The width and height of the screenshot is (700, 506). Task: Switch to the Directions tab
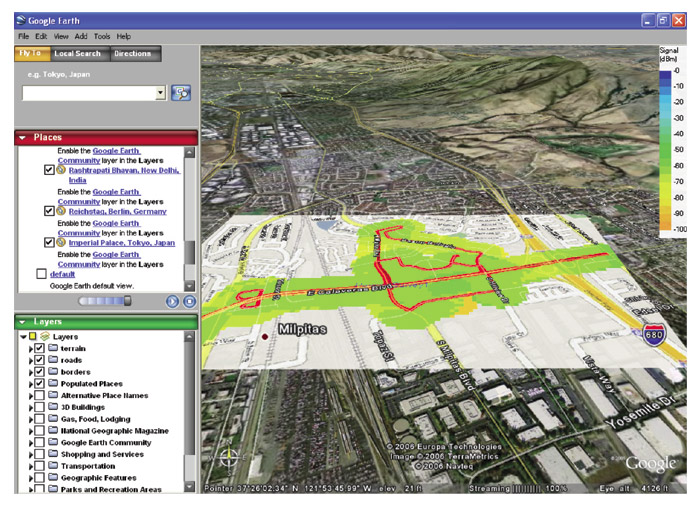tap(133, 54)
